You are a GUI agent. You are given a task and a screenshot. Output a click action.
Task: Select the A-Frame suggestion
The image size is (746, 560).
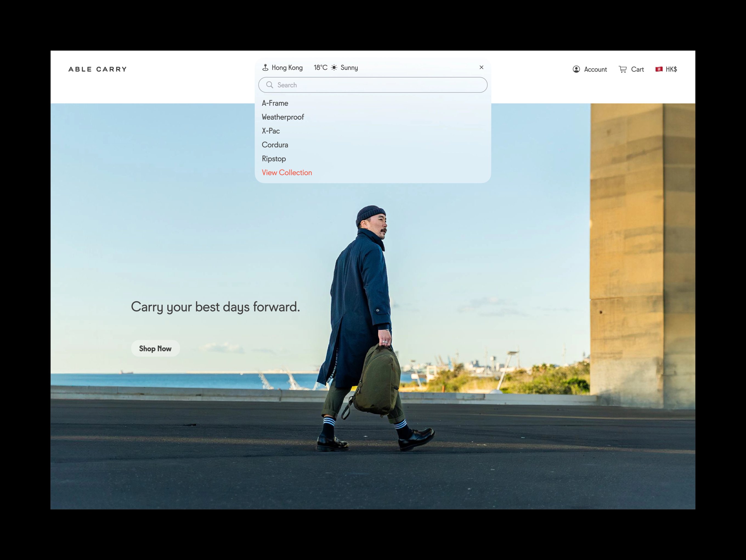coord(275,103)
